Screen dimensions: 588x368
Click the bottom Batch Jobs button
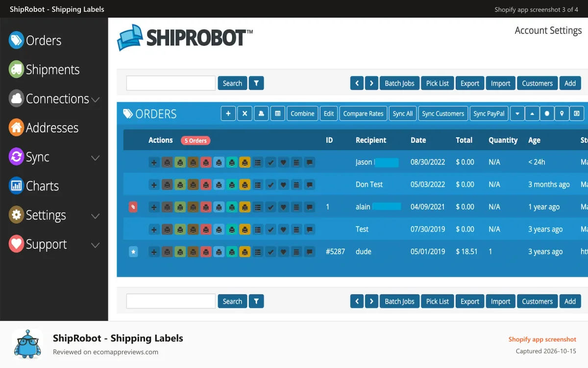399,301
